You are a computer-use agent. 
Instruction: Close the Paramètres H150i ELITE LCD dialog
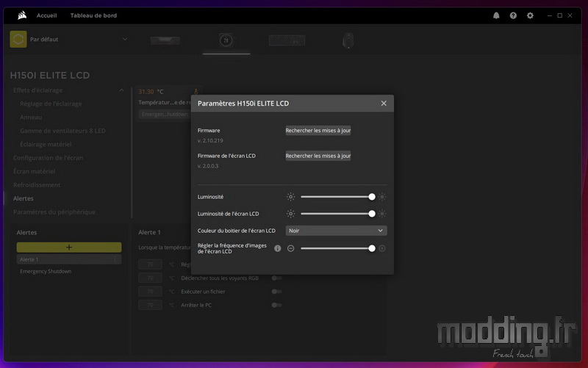384,103
